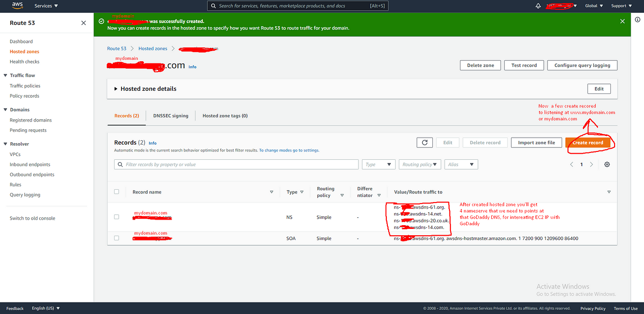Screen dimensions: 644x314
Task: Open Traffic policies in sidebar
Action: click(25, 86)
